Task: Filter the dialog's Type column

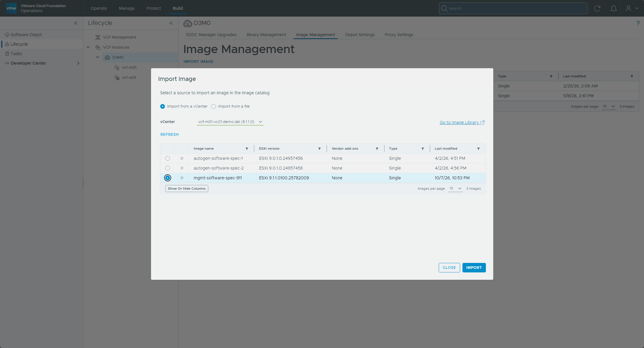Action: tap(423, 149)
